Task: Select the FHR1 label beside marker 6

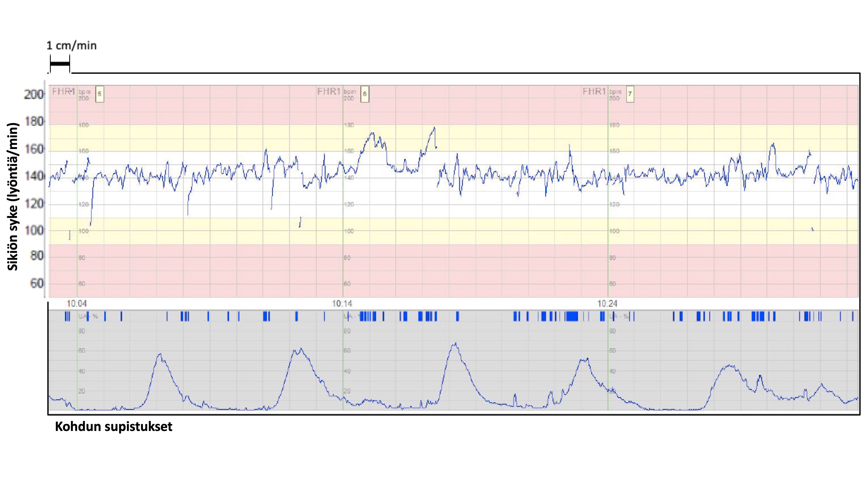Action: 329,92
